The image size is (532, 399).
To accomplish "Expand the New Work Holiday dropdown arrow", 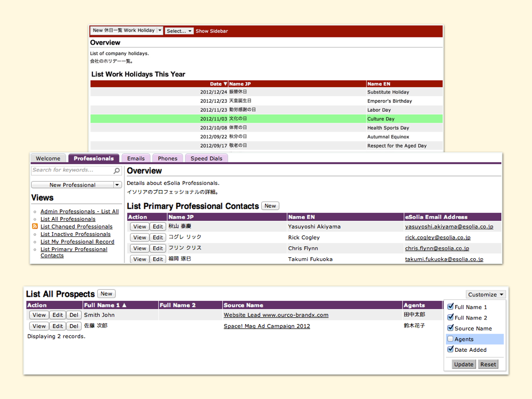I will (160, 31).
